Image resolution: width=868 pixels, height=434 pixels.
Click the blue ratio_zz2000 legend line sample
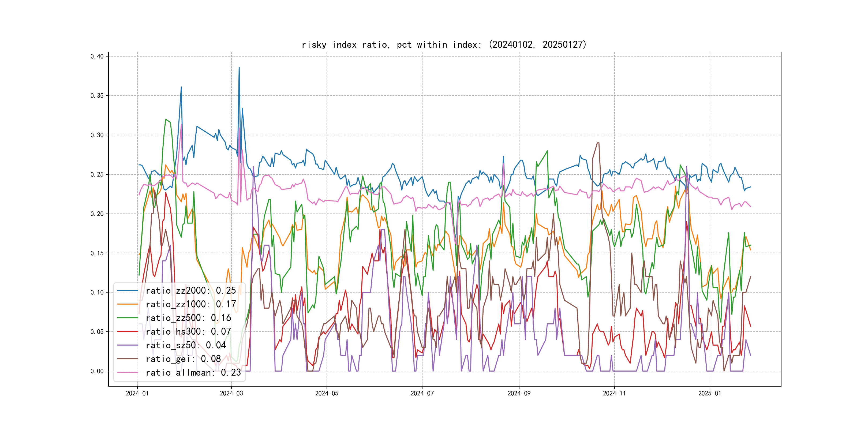[127, 290]
